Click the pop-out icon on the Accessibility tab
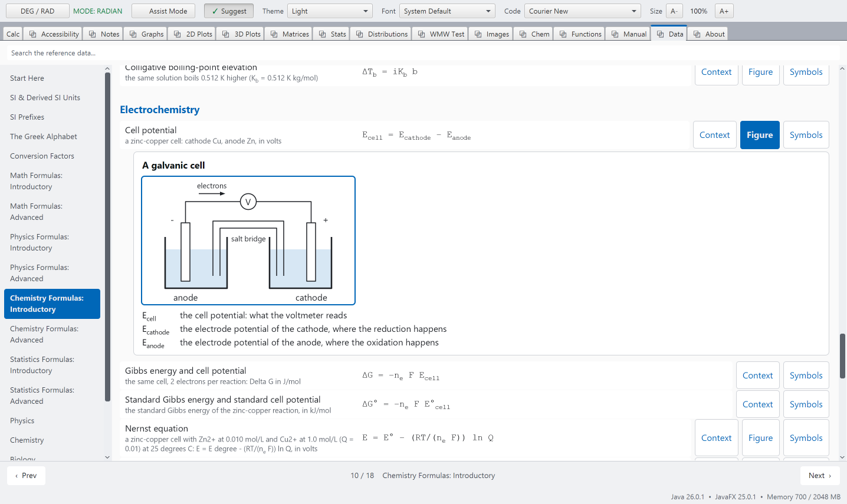The height and width of the screenshot is (504, 847). [x=33, y=34]
